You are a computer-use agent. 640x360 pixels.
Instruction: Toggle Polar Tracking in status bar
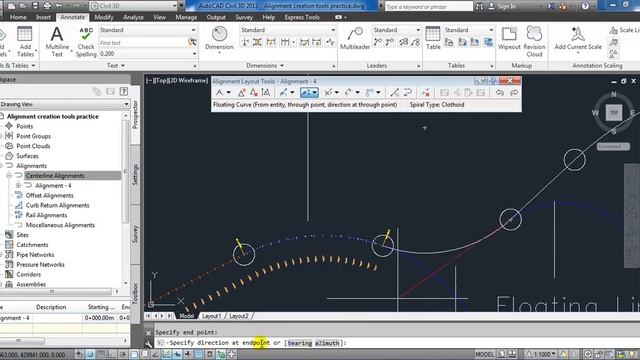(123, 354)
